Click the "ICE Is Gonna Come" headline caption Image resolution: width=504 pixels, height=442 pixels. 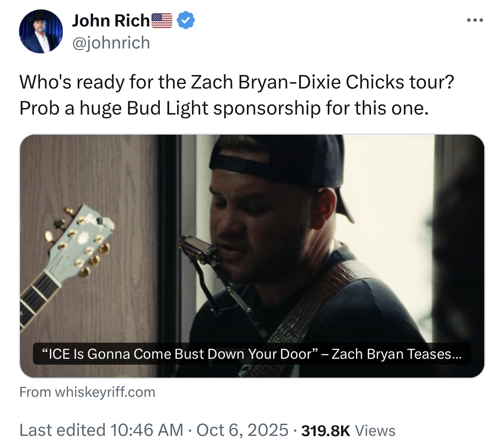[252, 354]
